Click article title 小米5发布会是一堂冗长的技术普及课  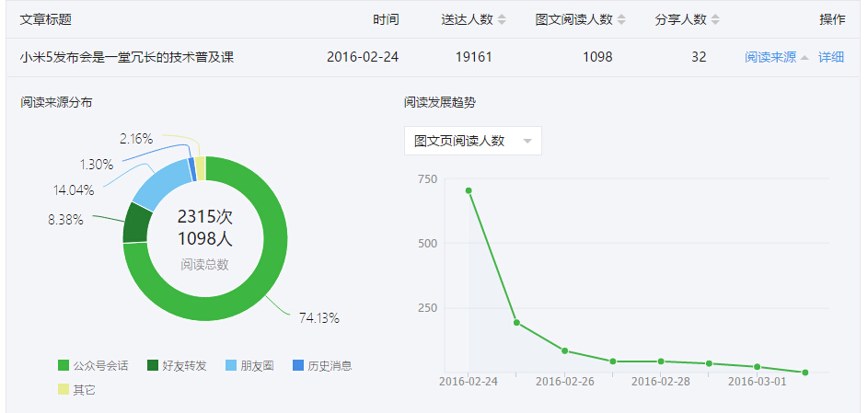click(127, 57)
